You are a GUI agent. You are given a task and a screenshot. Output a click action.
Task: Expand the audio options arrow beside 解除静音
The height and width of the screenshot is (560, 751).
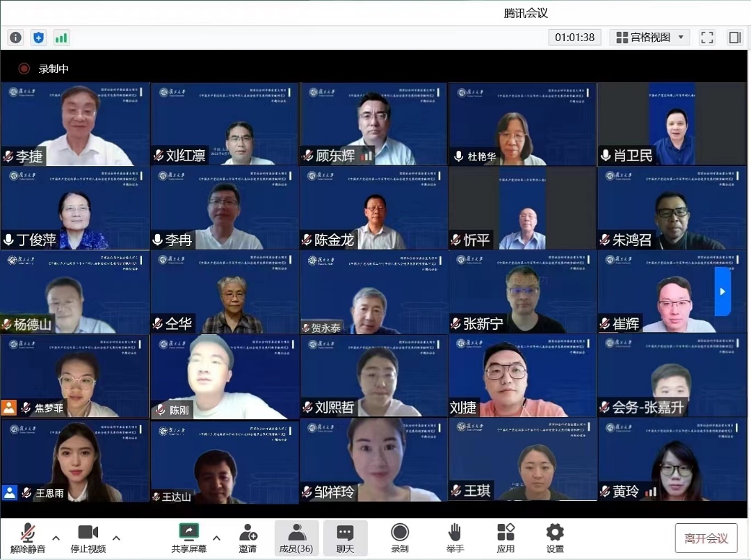click(56, 537)
